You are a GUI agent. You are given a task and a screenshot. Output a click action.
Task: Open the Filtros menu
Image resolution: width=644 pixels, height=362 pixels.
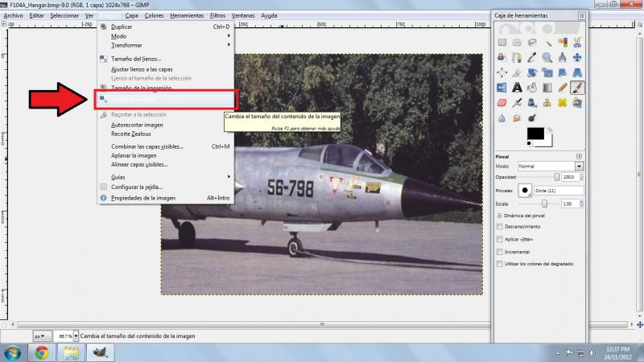point(217,15)
